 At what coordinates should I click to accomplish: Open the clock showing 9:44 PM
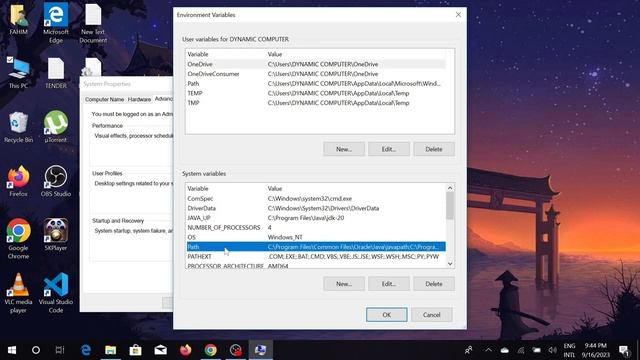coord(596,350)
